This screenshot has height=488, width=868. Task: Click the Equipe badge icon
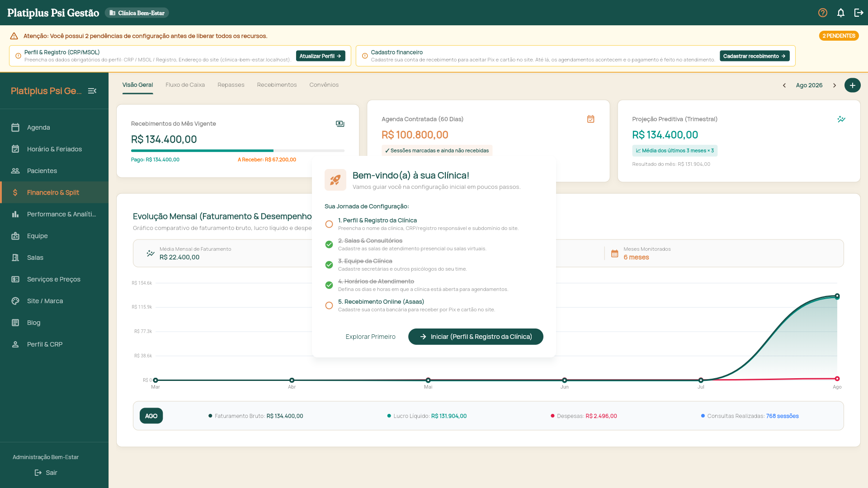pyautogui.click(x=15, y=236)
